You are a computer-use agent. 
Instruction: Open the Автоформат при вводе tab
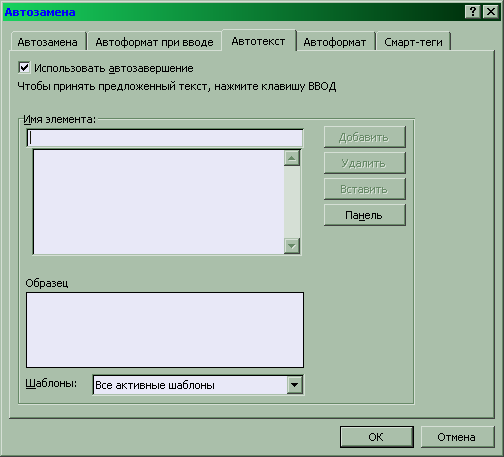coord(154,42)
